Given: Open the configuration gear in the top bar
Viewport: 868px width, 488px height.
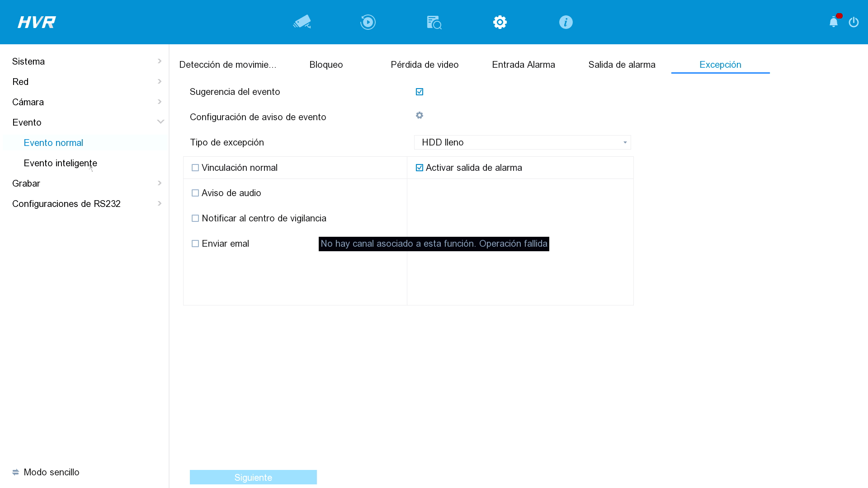Looking at the screenshot, I should [x=500, y=22].
